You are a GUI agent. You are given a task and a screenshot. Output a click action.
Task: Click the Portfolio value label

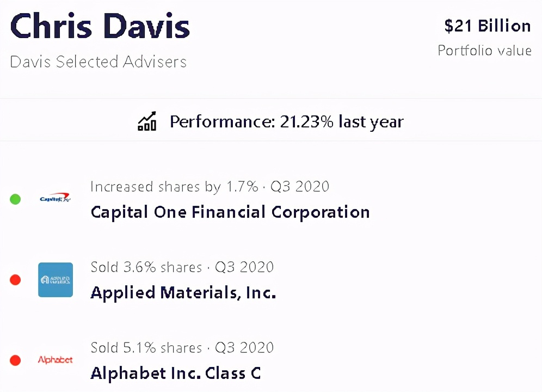coord(484,51)
